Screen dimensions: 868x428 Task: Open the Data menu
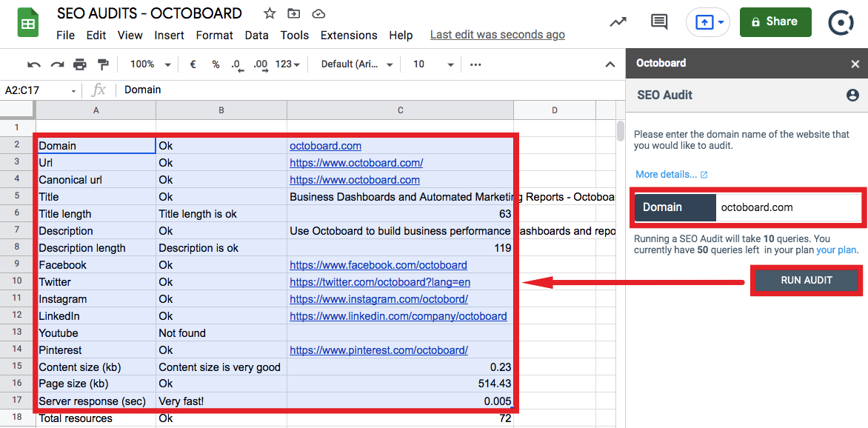click(x=257, y=36)
